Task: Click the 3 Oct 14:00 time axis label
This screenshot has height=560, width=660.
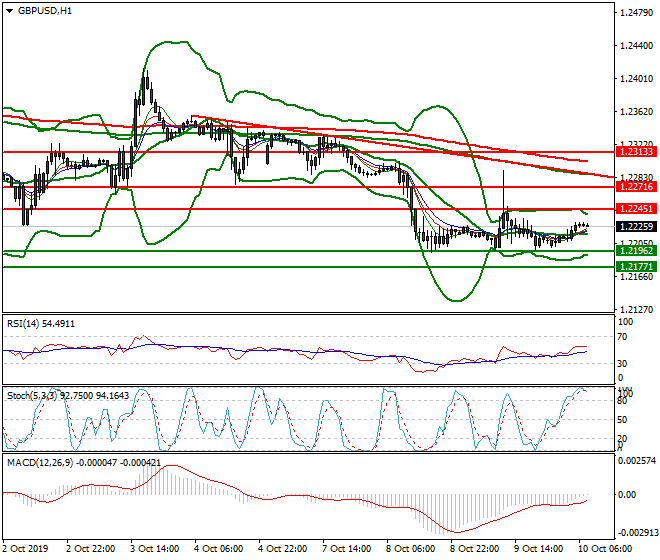Action: pos(153,549)
